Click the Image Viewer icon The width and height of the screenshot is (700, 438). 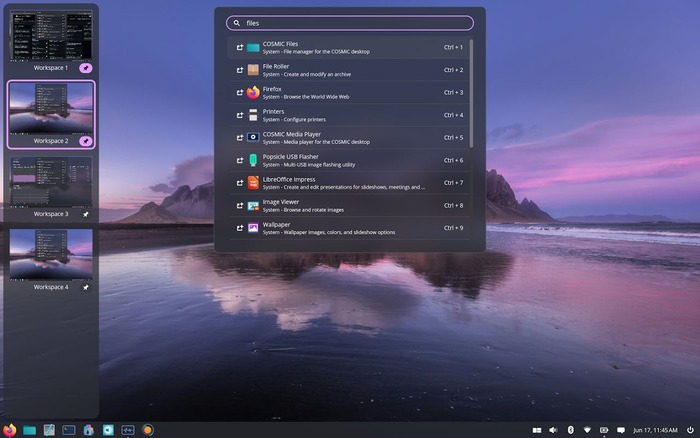point(253,205)
